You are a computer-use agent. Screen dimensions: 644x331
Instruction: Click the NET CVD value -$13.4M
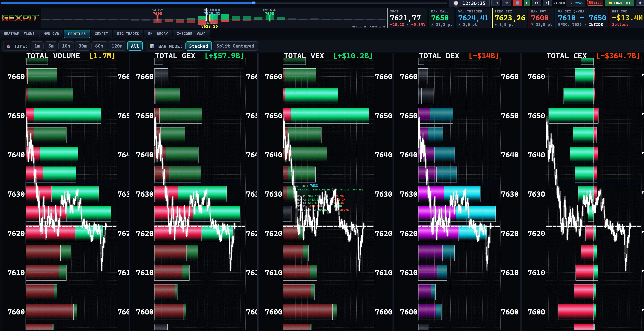(x=627, y=18)
